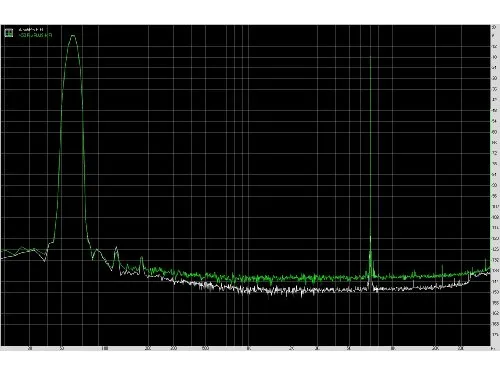Click the 200 label on the frequency axis
Screen dimensions: 500x375
(x=148, y=349)
